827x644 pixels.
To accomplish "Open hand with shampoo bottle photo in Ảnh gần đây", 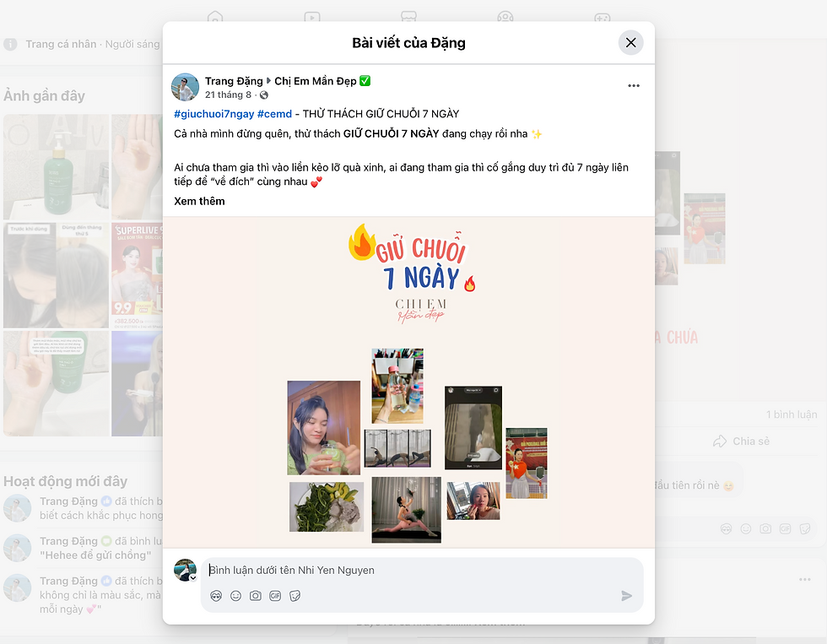I will pos(56,383).
